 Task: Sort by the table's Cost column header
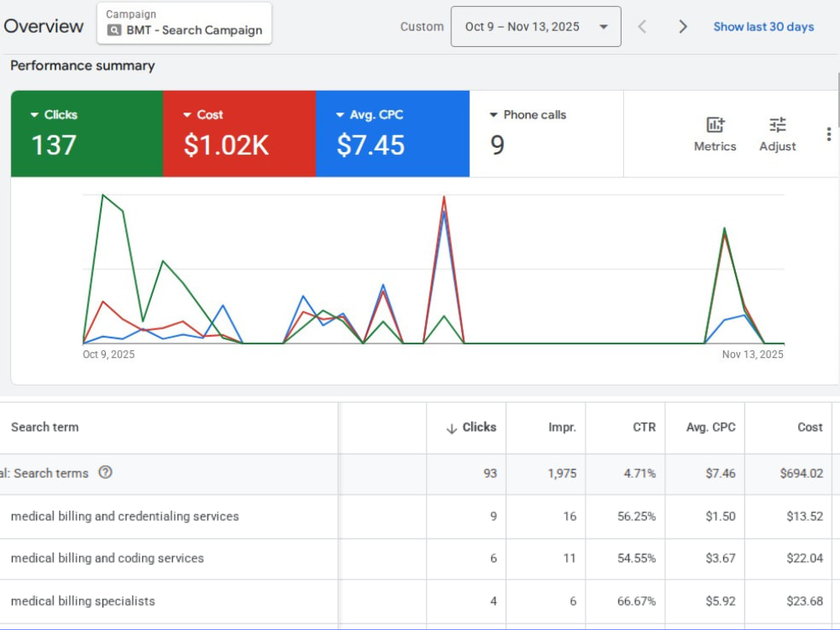click(x=810, y=427)
